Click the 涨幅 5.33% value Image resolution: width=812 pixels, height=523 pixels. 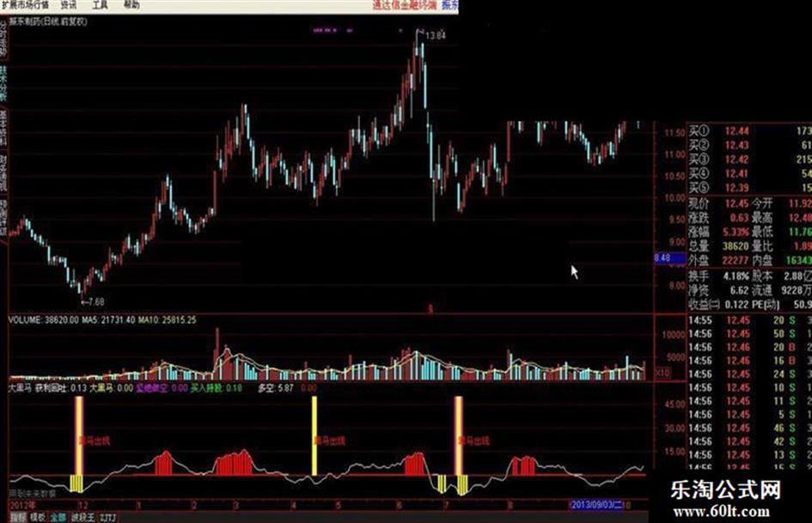coord(736,232)
